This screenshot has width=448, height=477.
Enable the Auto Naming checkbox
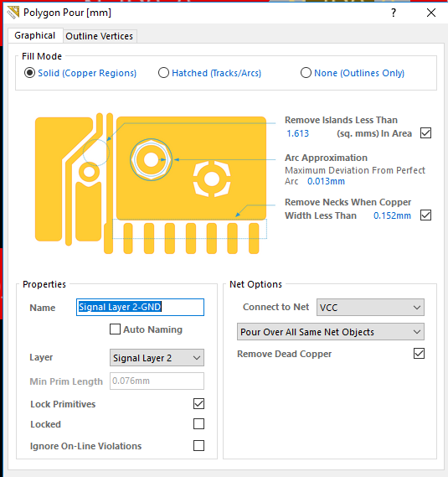pos(115,329)
